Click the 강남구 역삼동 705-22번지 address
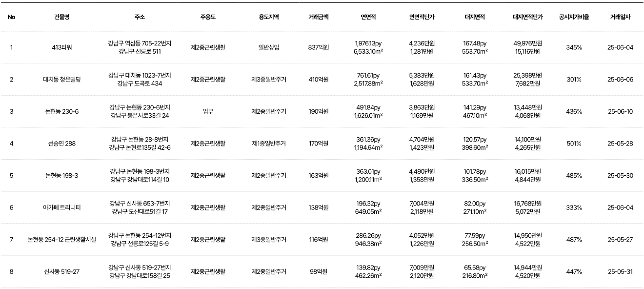 tap(140, 43)
